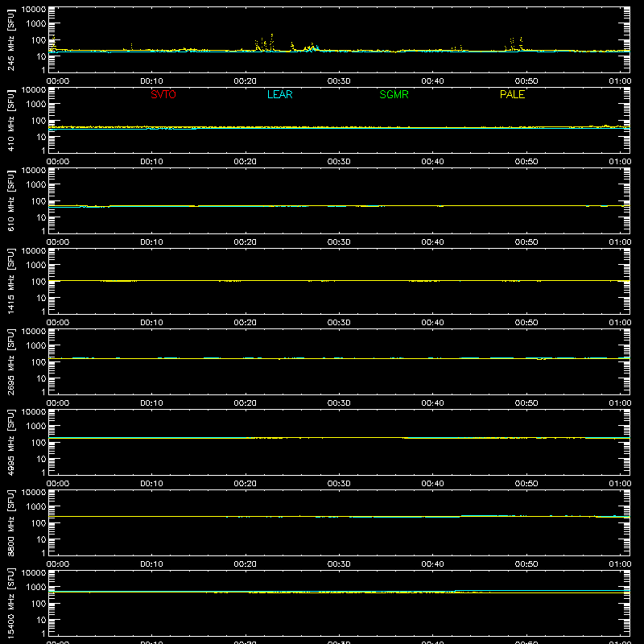Viewport: 644px width, 644px height.
Task: Click the 00:30 time label under 410 MHz plot
Action: click(x=339, y=162)
